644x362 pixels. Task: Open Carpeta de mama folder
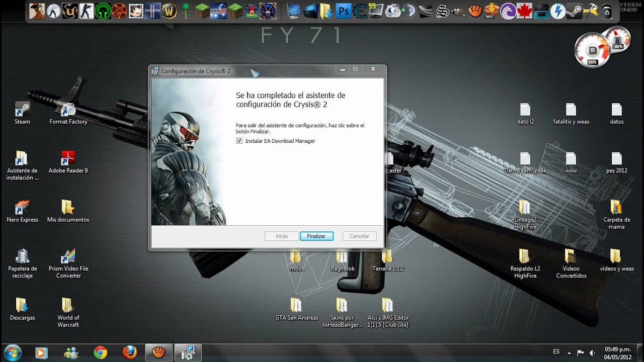pos(617,215)
